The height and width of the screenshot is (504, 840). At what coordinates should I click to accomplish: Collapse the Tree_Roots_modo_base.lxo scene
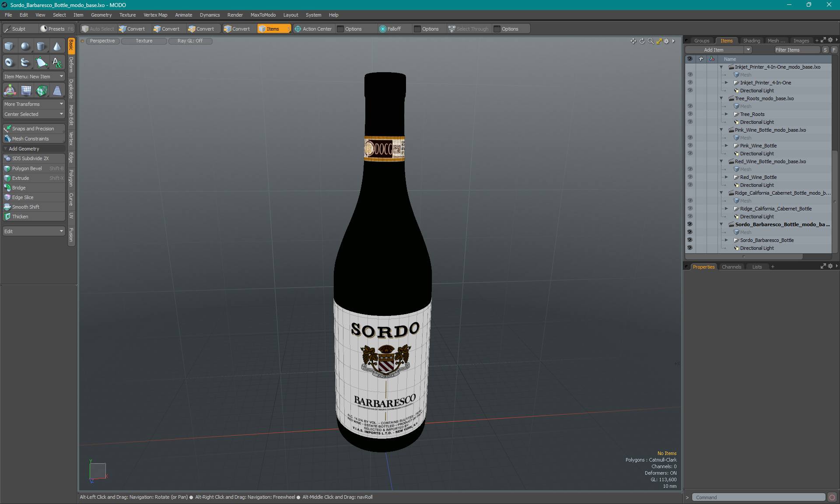(x=721, y=98)
